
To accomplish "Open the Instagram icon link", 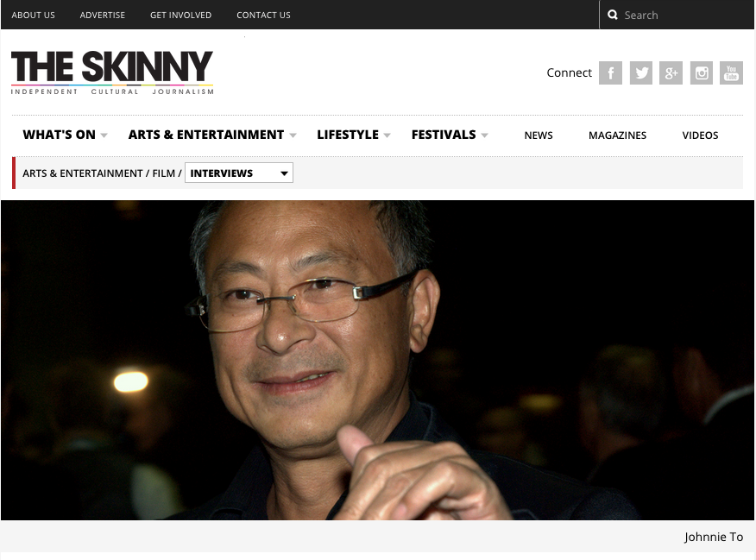I will 701,72.
